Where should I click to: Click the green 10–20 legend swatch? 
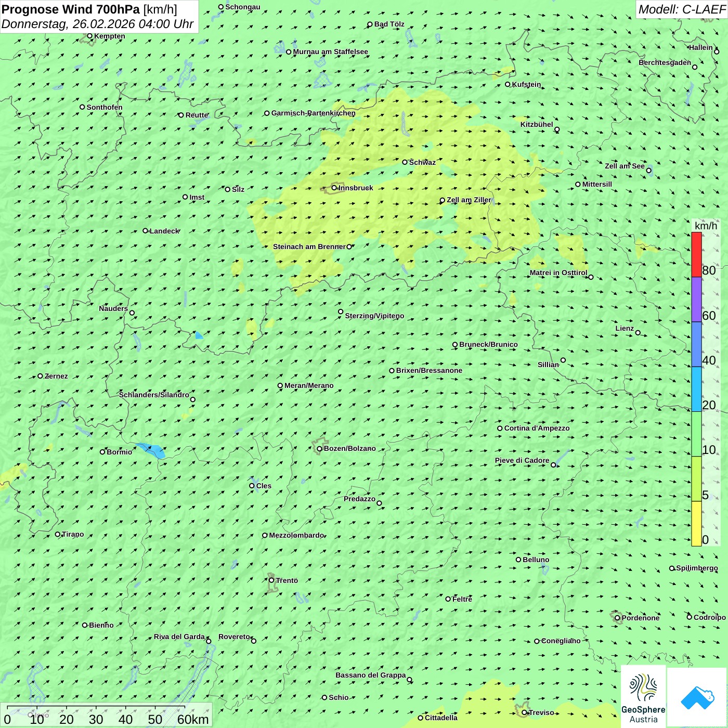(696, 434)
